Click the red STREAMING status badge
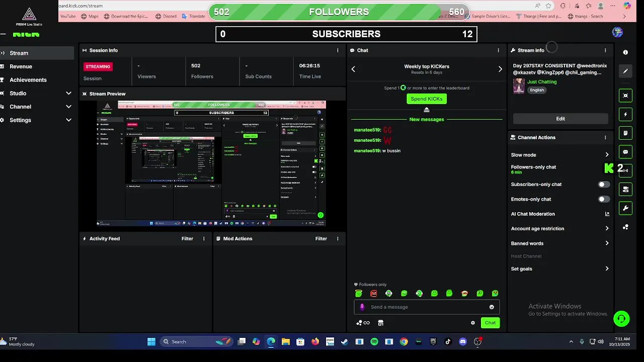Screen dimensions: 644x362 (x=98, y=66)
